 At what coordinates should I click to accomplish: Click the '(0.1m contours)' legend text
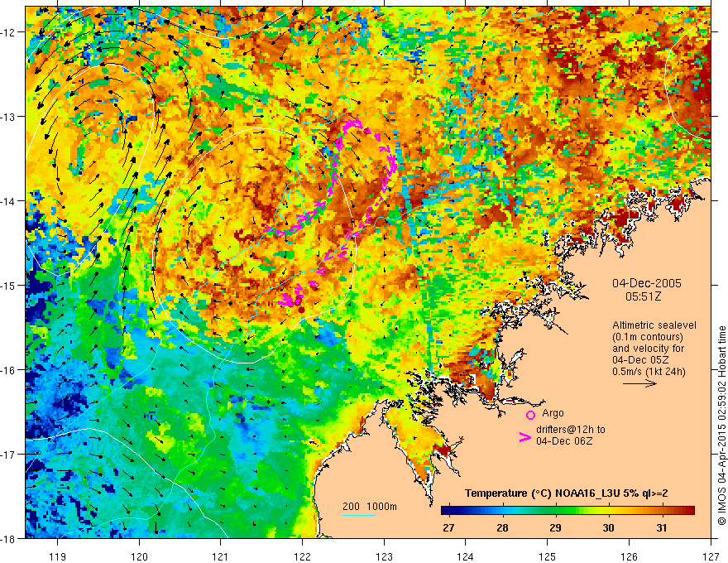coord(648,337)
